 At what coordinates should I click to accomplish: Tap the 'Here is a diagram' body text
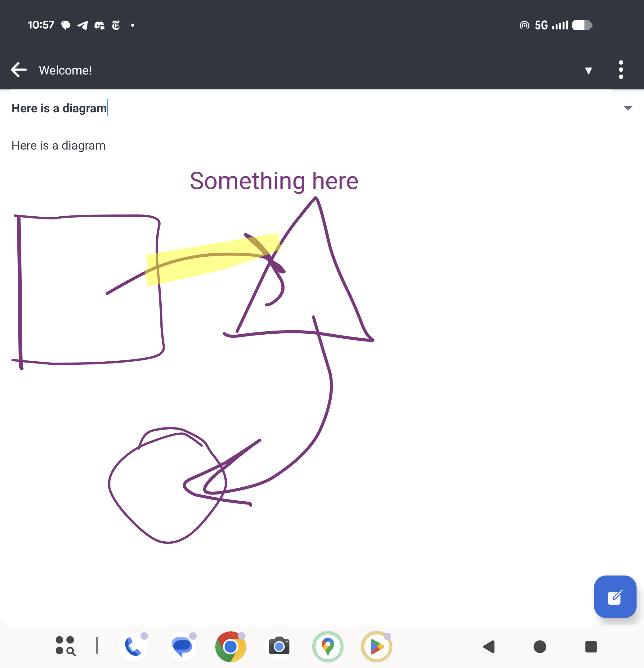(59, 146)
